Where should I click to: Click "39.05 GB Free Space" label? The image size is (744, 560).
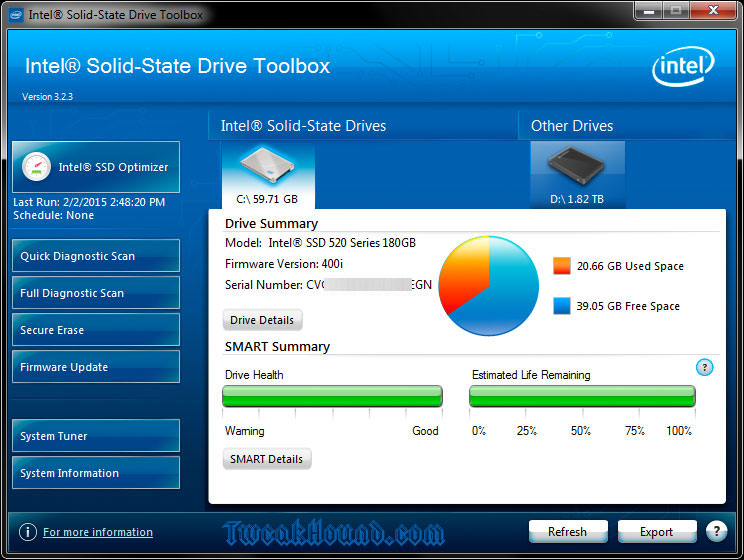[628, 306]
